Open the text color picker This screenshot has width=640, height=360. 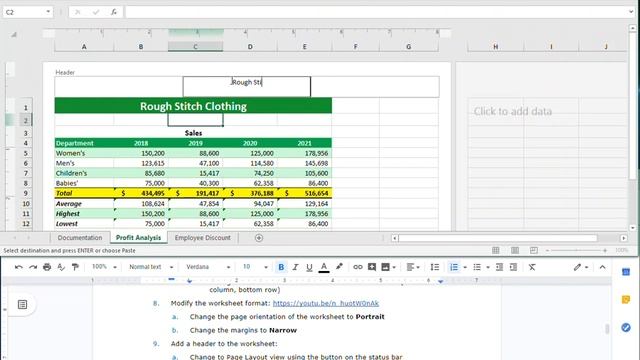click(324, 267)
